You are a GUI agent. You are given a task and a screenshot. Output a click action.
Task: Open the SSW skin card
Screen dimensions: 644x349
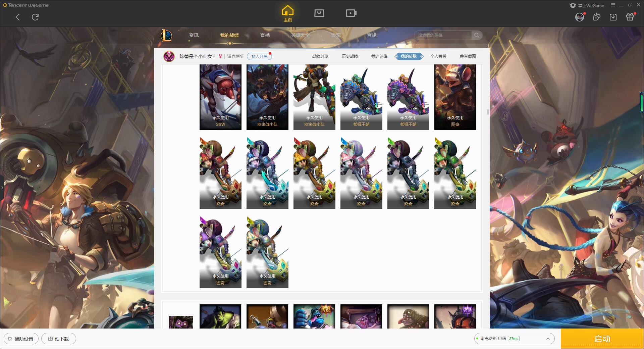pyautogui.click(x=220, y=97)
